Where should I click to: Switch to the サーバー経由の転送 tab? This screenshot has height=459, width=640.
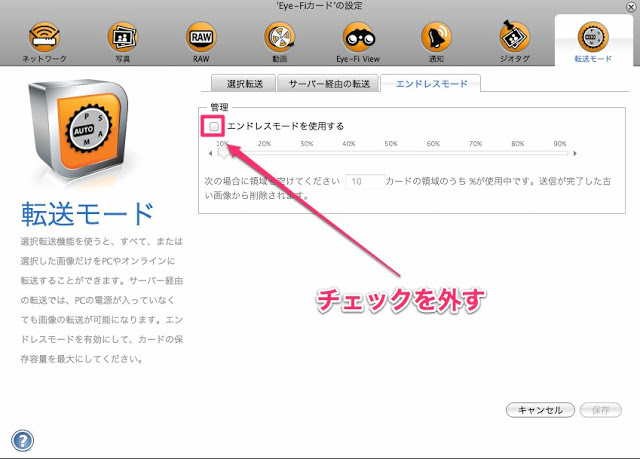[329, 84]
